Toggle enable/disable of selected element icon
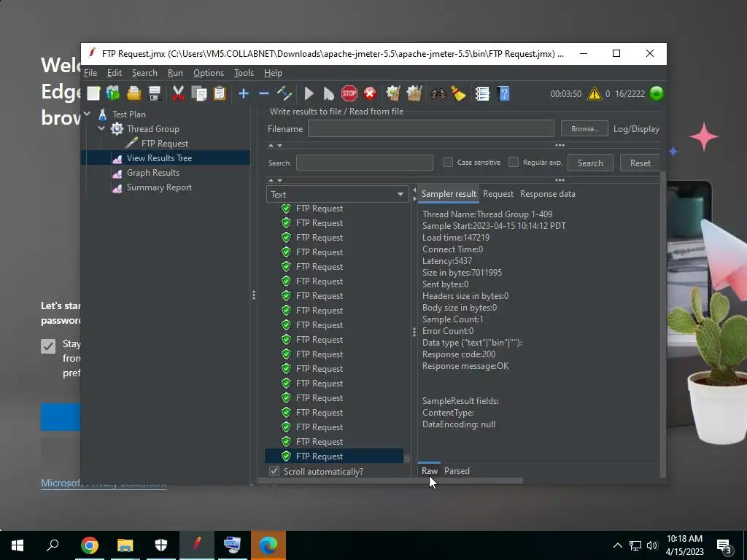Image resolution: width=747 pixels, height=560 pixels. coord(285,93)
